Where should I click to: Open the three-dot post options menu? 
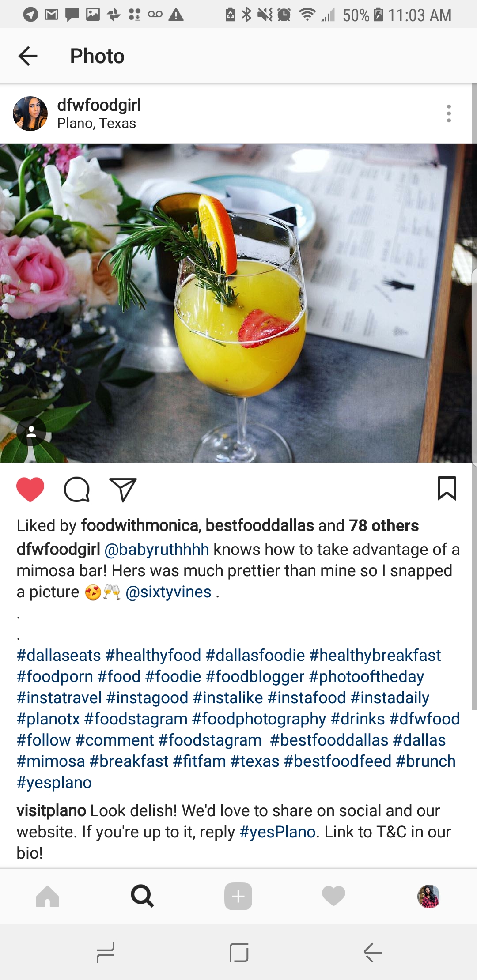tap(449, 113)
